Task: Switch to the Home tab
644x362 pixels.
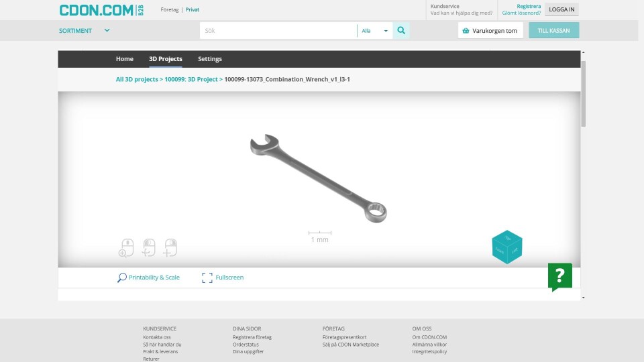Action: point(125,59)
